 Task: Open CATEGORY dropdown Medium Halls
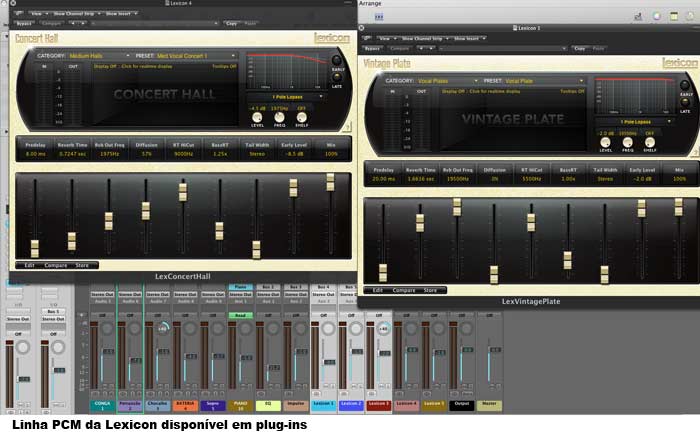(x=99, y=56)
